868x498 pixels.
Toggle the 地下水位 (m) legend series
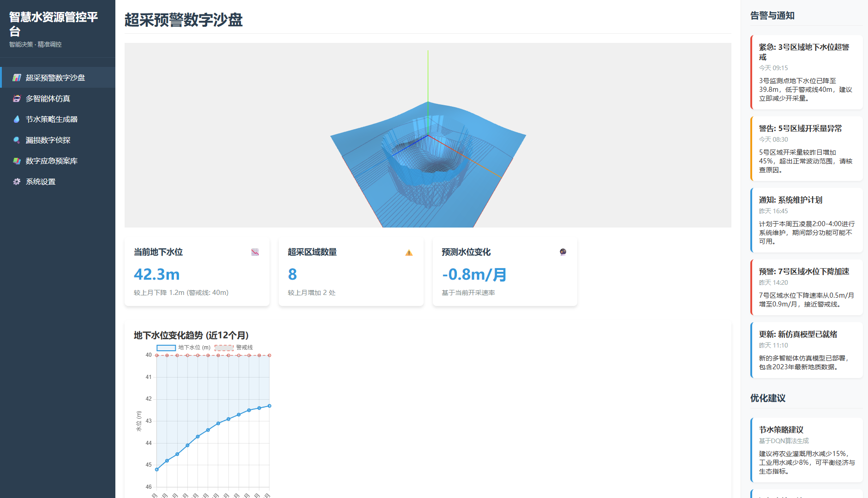click(183, 348)
